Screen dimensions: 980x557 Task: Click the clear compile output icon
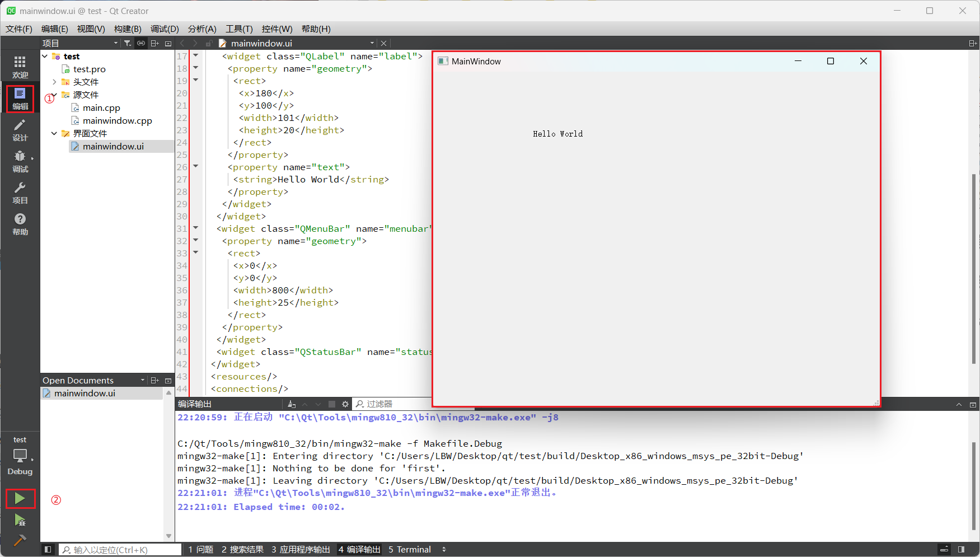click(292, 404)
